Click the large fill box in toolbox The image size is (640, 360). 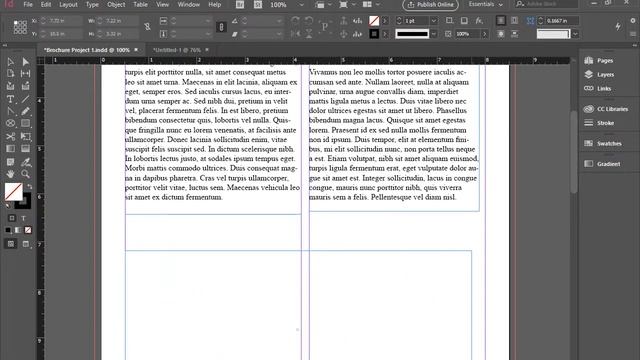point(13,191)
